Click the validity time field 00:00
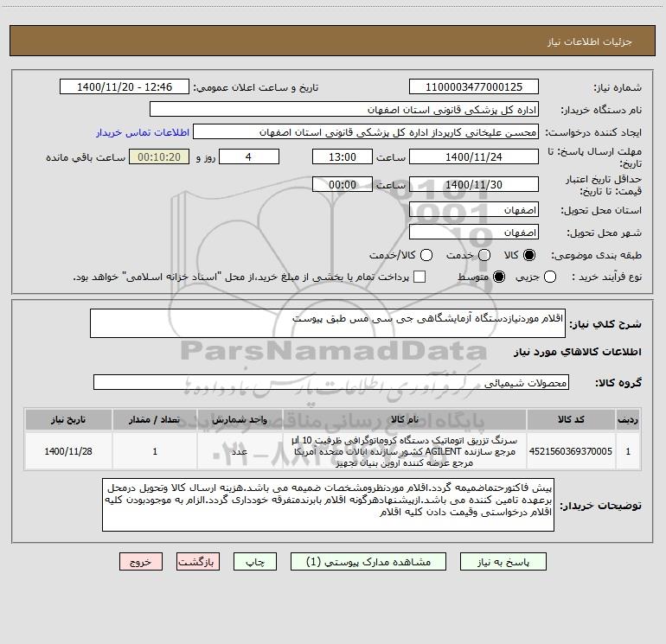The image size is (666, 644). tap(343, 184)
